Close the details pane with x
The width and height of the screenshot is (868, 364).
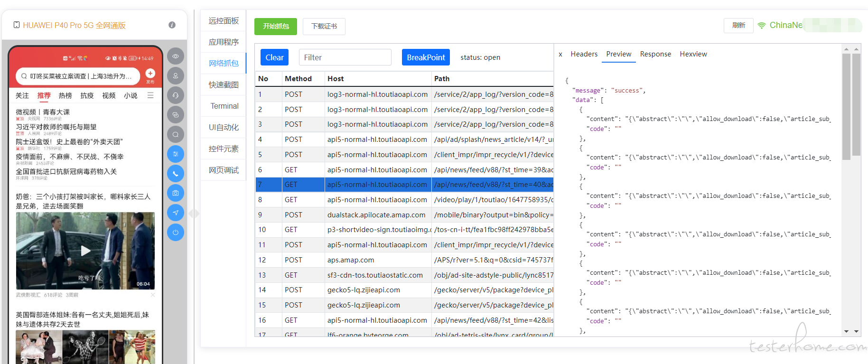coord(560,54)
